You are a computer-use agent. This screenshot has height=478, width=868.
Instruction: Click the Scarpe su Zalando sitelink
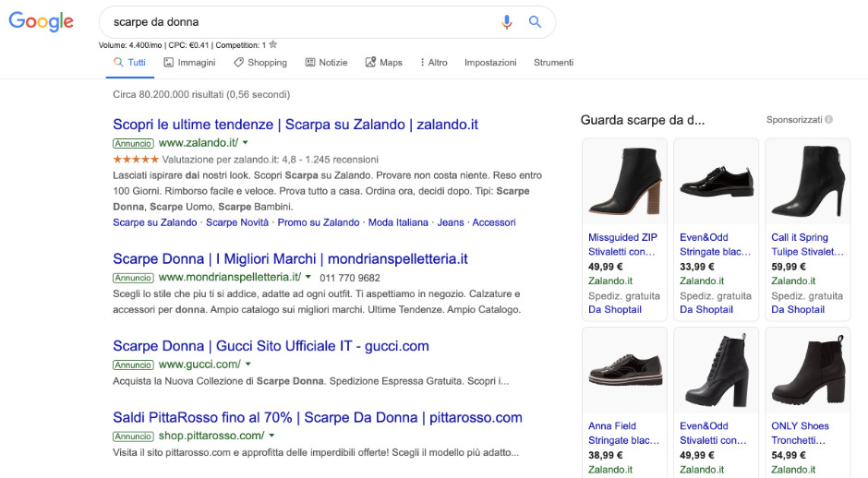(x=155, y=222)
